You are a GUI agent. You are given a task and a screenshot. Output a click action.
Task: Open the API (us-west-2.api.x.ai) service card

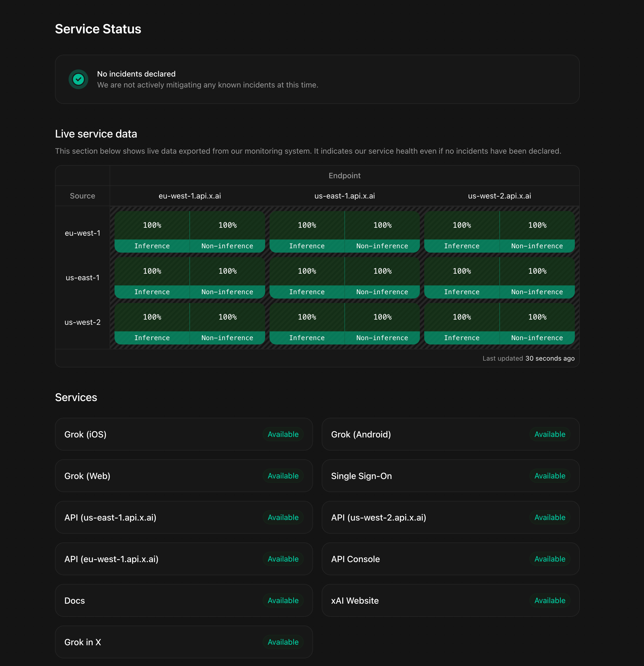point(450,517)
